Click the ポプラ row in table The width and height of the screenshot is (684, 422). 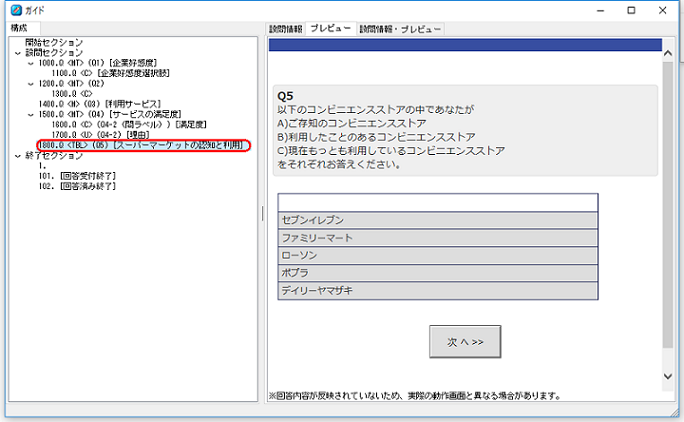[x=438, y=273]
